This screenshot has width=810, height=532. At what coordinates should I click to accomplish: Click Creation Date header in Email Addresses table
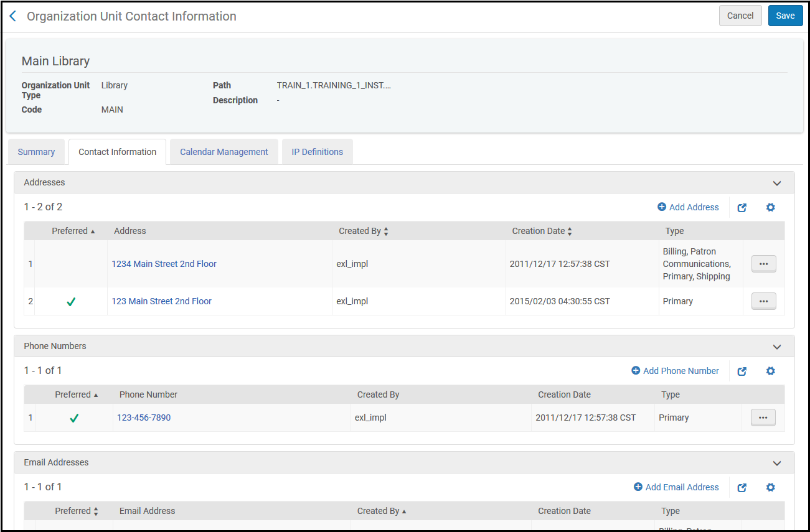coord(564,511)
